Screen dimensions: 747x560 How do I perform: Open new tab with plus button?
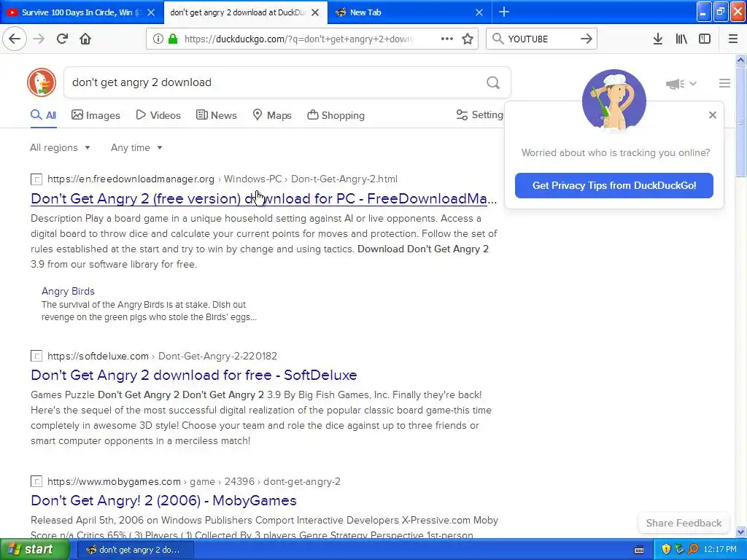pos(504,12)
